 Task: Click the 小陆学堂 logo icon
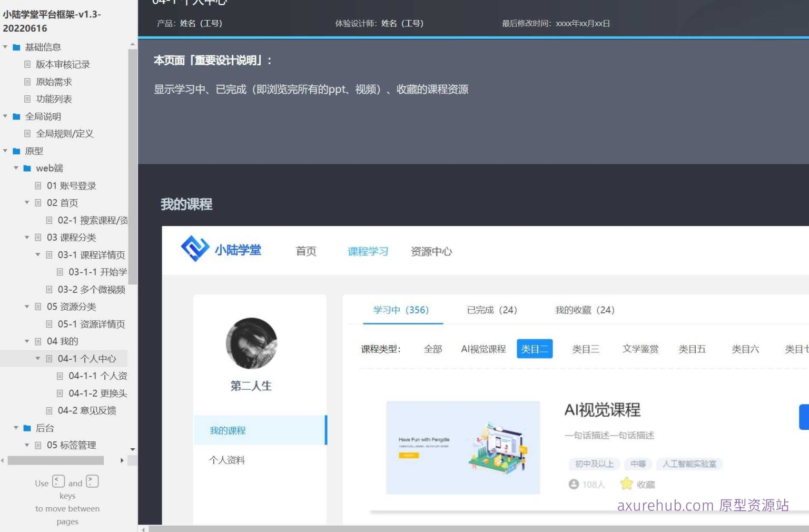(x=195, y=249)
